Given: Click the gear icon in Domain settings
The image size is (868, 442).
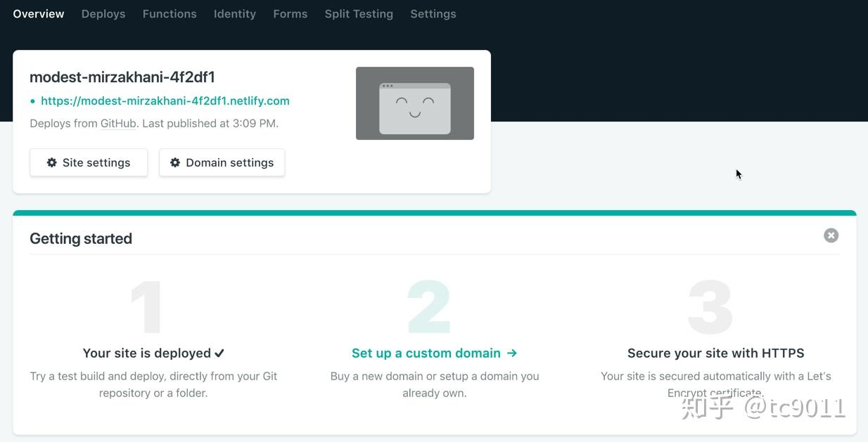Looking at the screenshot, I should (175, 162).
